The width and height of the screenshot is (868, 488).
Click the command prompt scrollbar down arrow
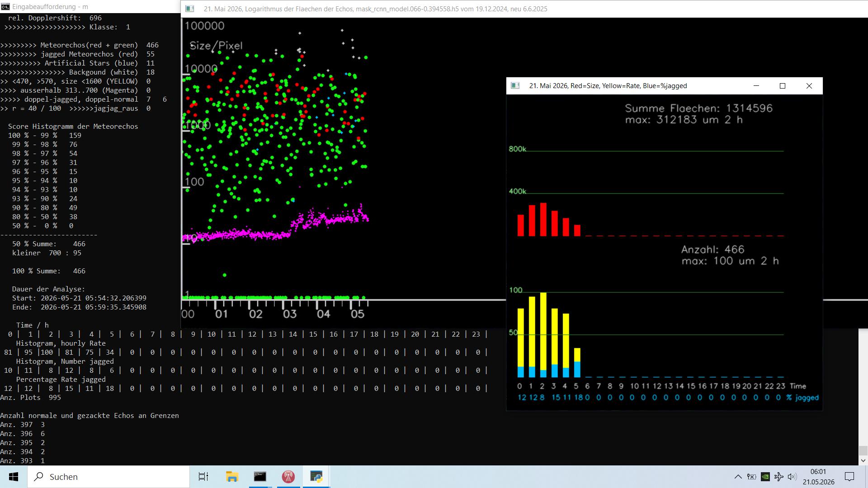[863, 460]
